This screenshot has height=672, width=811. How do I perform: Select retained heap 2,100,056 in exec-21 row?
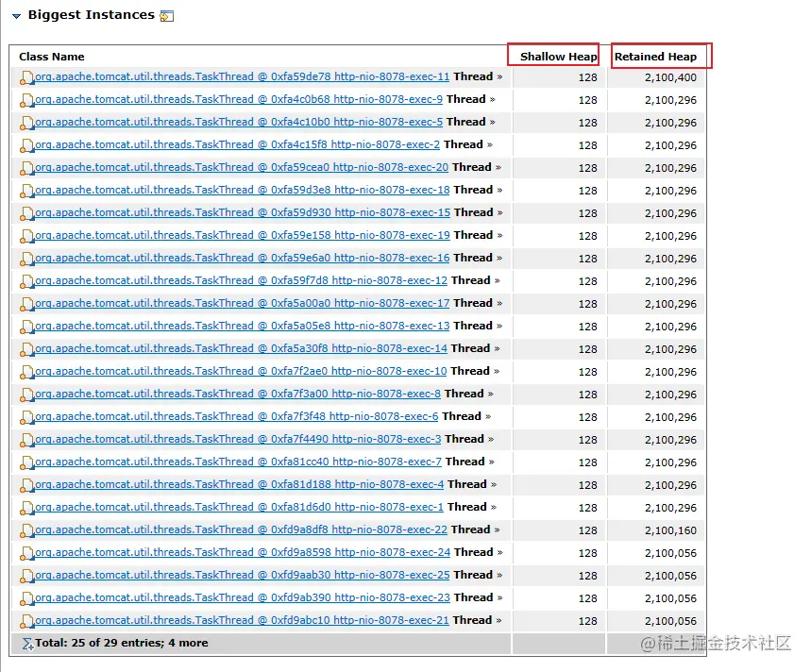pos(670,621)
